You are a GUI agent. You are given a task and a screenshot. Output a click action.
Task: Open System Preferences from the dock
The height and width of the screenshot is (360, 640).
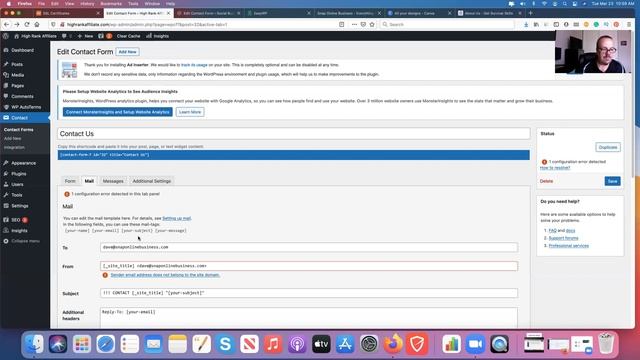[x=369, y=344]
